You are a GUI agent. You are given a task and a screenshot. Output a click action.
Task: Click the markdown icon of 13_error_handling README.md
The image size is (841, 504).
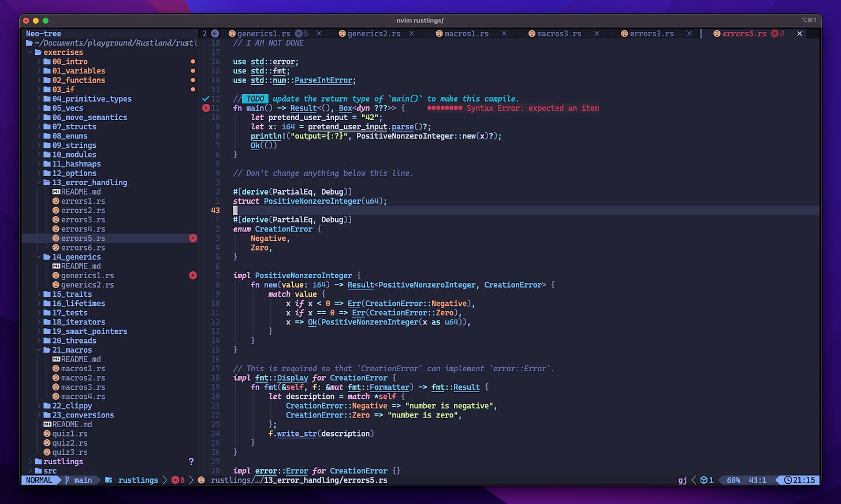tap(56, 192)
